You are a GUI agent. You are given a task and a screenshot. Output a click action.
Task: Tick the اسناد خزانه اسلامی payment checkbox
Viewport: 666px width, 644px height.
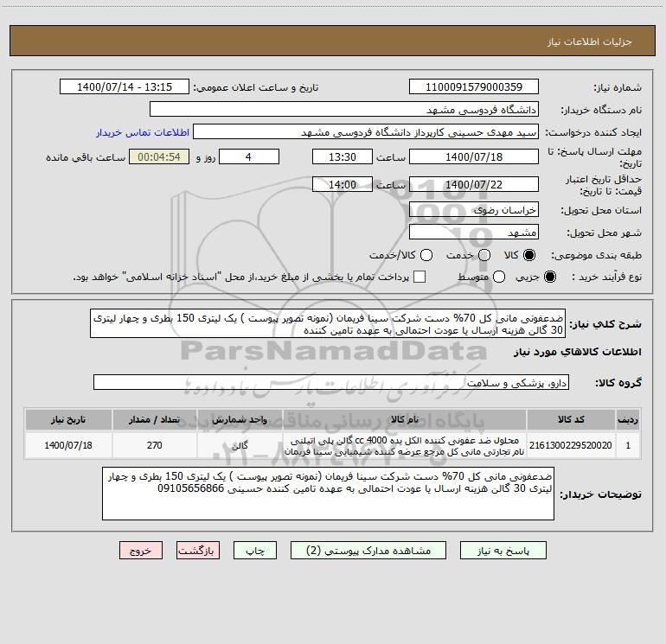[x=419, y=277]
